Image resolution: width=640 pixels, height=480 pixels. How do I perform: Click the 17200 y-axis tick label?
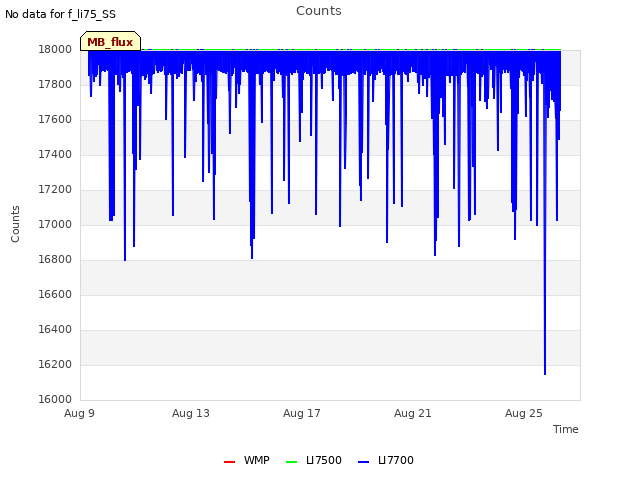[55, 189]
